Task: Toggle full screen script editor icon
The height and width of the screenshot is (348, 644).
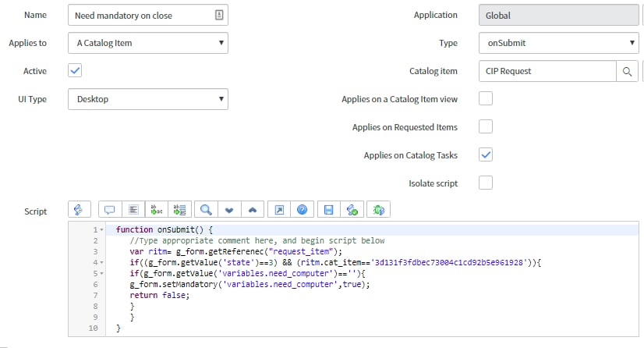Action: 278,210
